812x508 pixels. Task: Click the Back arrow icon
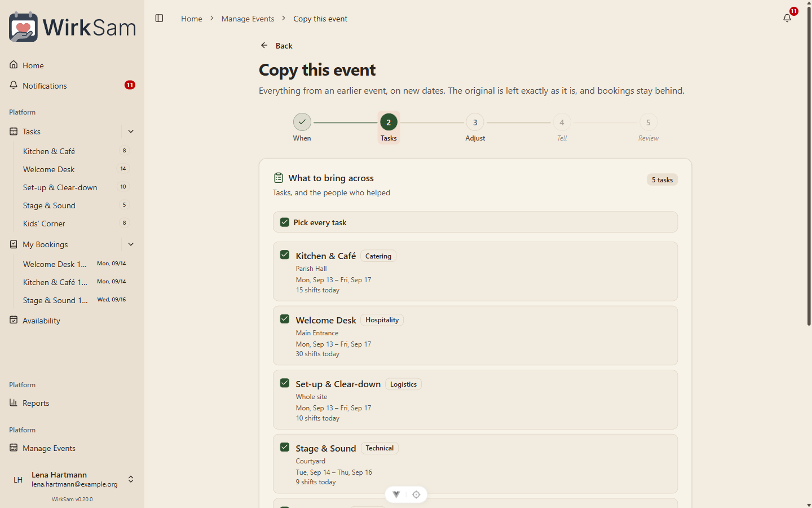264,45
